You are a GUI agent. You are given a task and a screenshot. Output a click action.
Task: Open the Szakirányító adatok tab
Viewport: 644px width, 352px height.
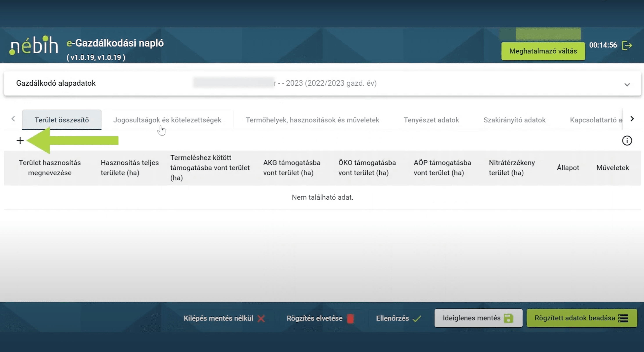pyautogui.click(x=514, y=120)
